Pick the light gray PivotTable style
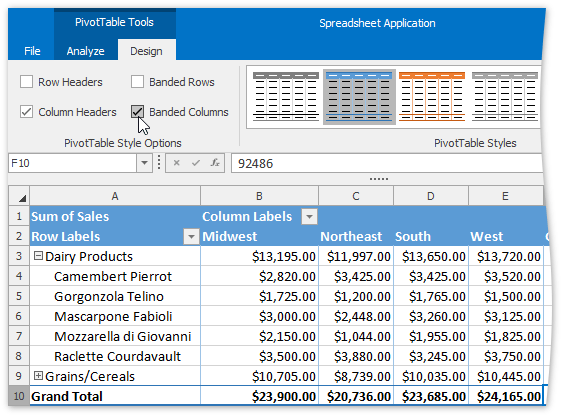 click(x=505, y=96)
